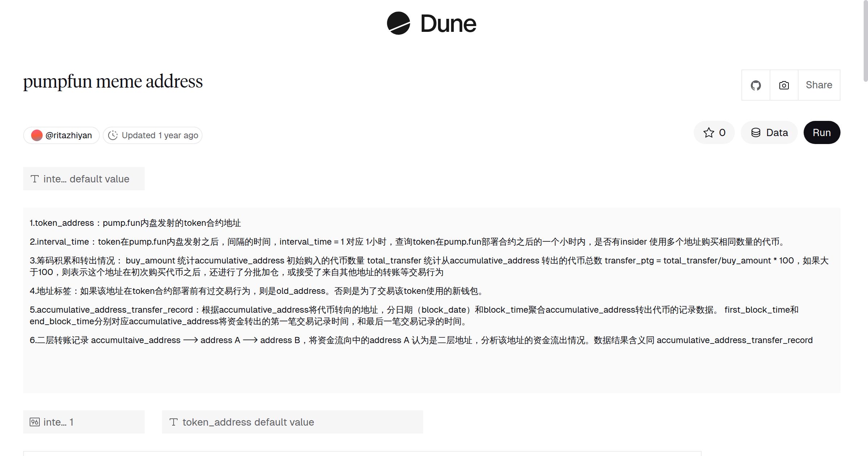Click the Dune logo at the top
The width and height of the screenshot is (868, 456).
pyautogui.click(x=431, y=24)
